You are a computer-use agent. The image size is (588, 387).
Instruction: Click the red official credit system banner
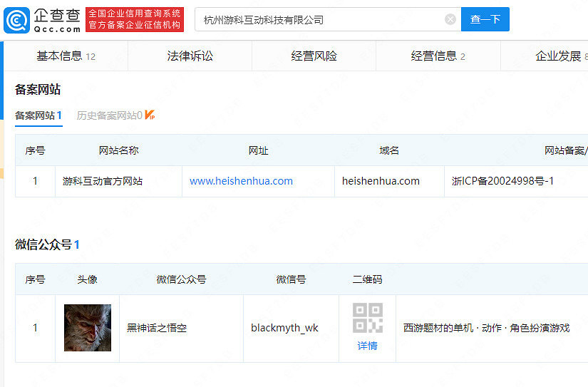coord(135,19)
